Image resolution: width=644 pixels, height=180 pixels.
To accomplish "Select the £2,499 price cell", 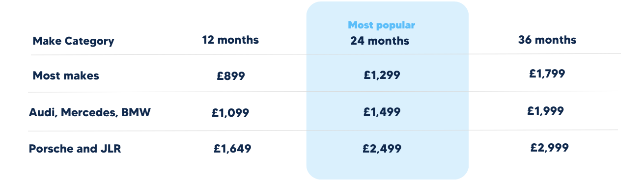I will click(x=382, y=149).
